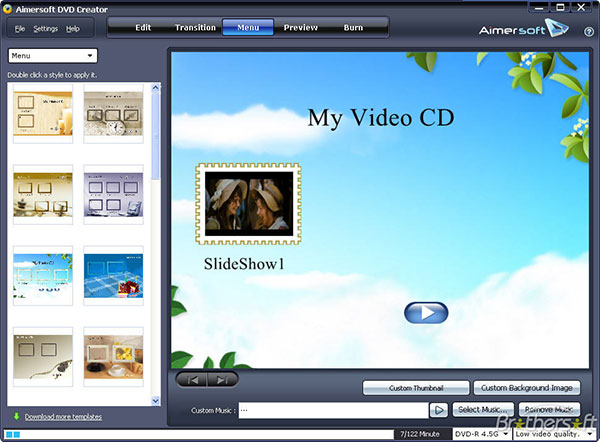Select the clock-themed menu template
The height and width of the screenshot is (442, 600).
click(x=113, y=114)
